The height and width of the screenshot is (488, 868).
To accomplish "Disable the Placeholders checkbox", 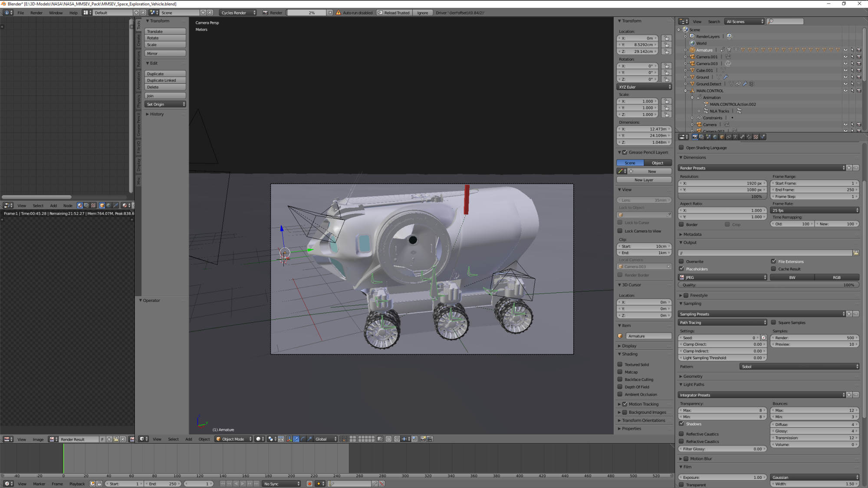I will (x=681, y=269).
